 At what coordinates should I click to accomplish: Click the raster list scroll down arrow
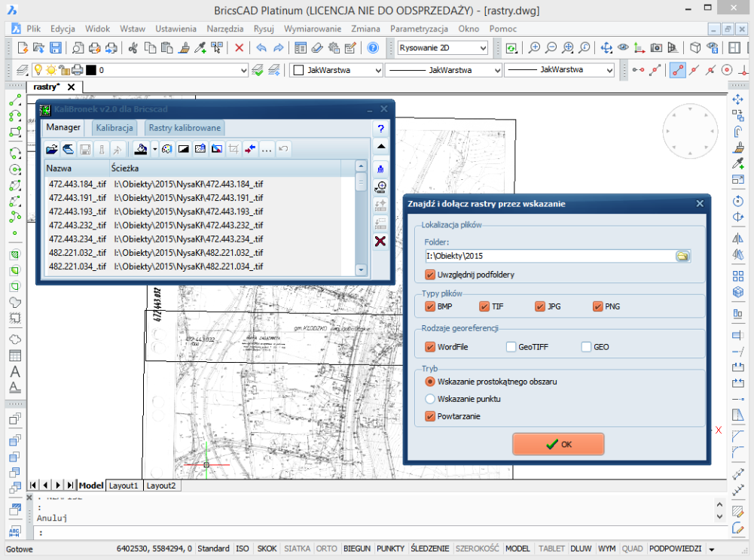tap(361, 269)
